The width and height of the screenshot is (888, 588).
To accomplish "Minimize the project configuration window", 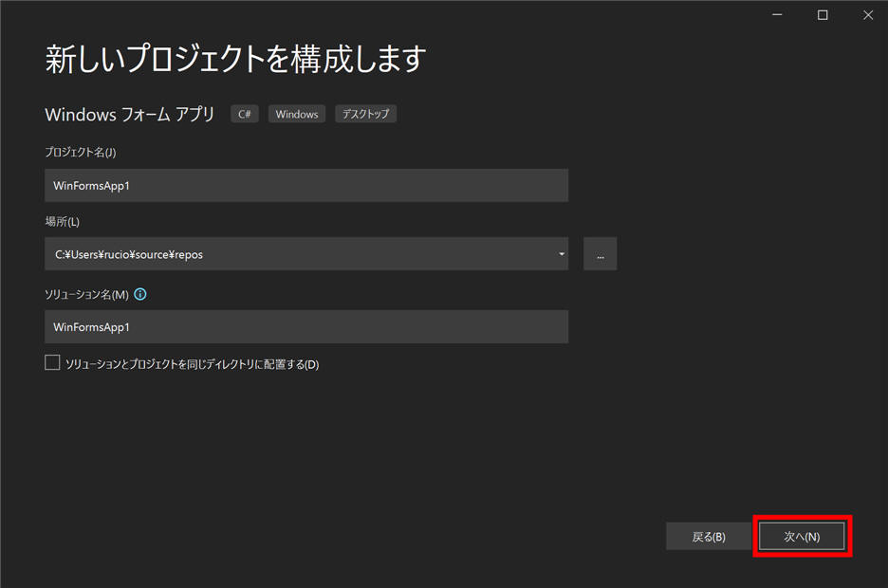I will [777, 15].
